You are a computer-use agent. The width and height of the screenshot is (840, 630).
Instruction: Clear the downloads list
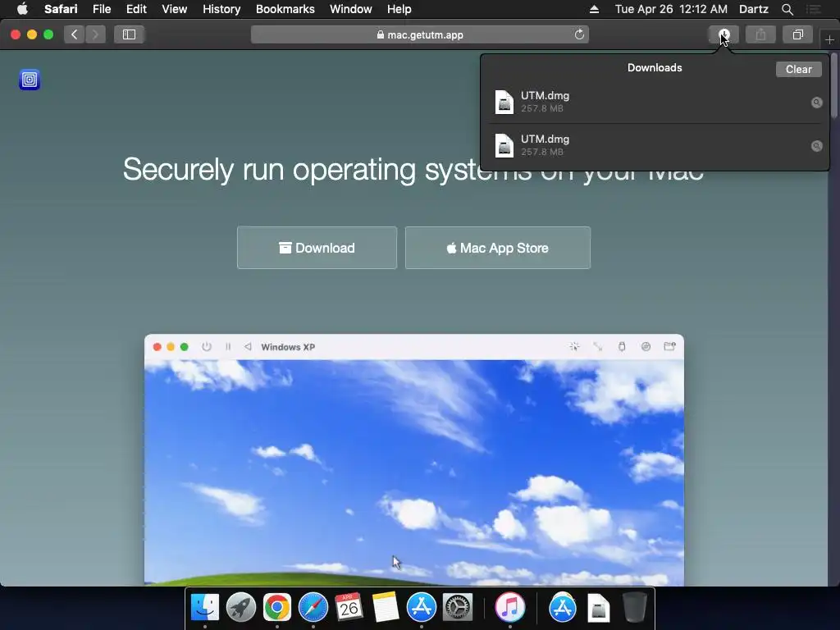click(x=798, y=69)
